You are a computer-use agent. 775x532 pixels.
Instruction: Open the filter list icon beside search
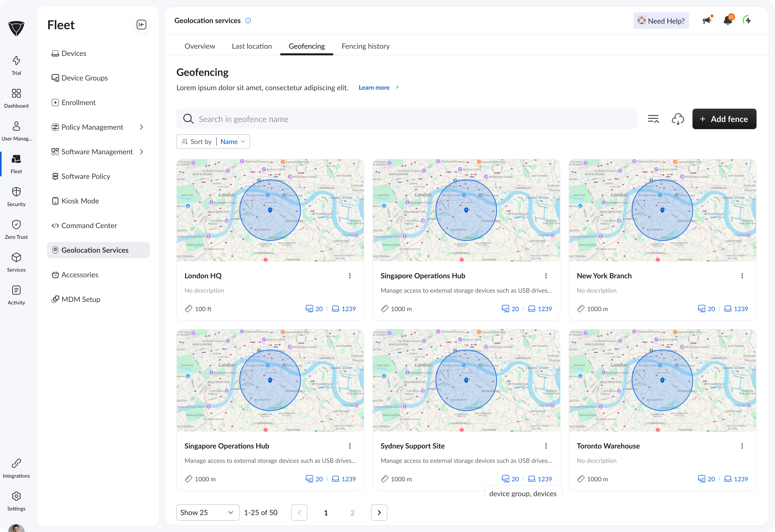pyautogui.click(x=653, y=119)
